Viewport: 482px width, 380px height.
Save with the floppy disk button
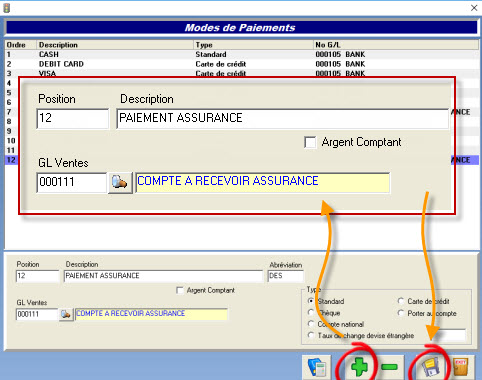(431, 367)
